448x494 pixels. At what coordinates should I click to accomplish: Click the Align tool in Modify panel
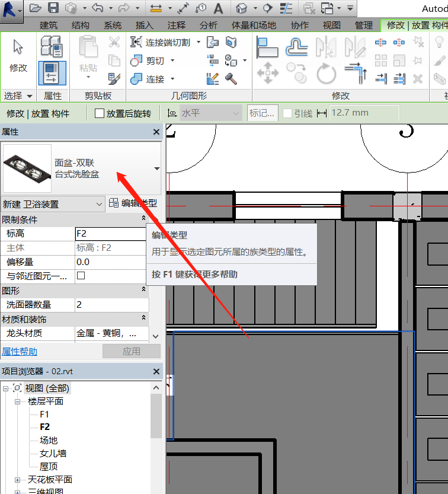(x=268, y=47)
